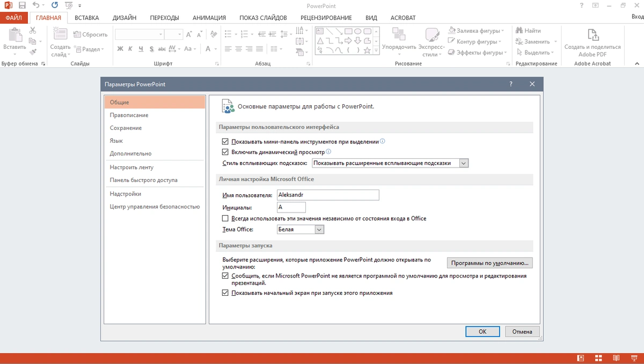Switch to the ACROBAT tab
Image resolution: width=644 pixels, height=364 pixels.
(403, 18)
